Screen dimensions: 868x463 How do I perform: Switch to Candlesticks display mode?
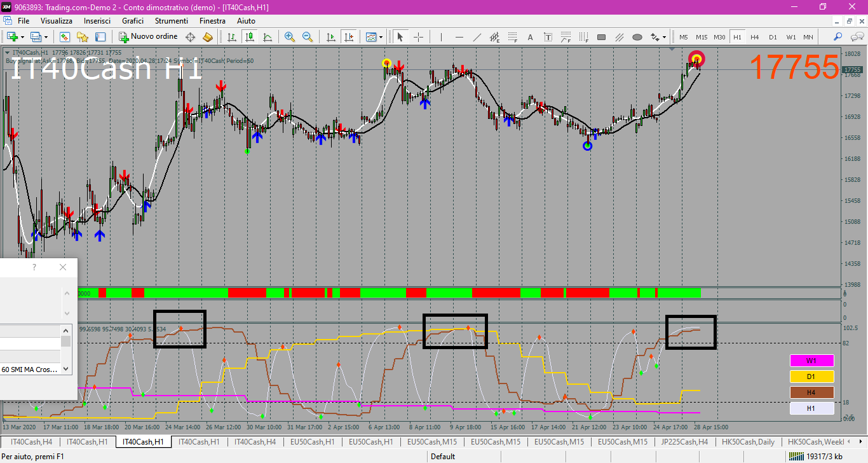click(250, 37)
